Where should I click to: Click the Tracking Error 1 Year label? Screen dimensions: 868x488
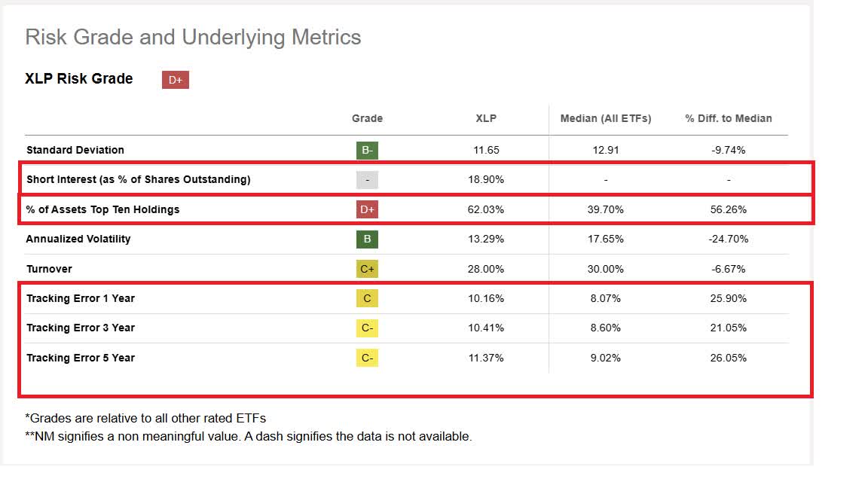[81, 298]
